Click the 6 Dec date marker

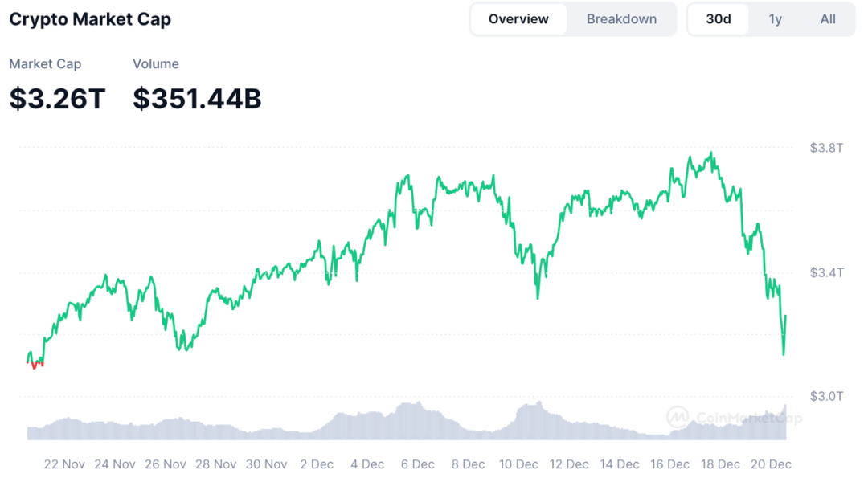418,464
